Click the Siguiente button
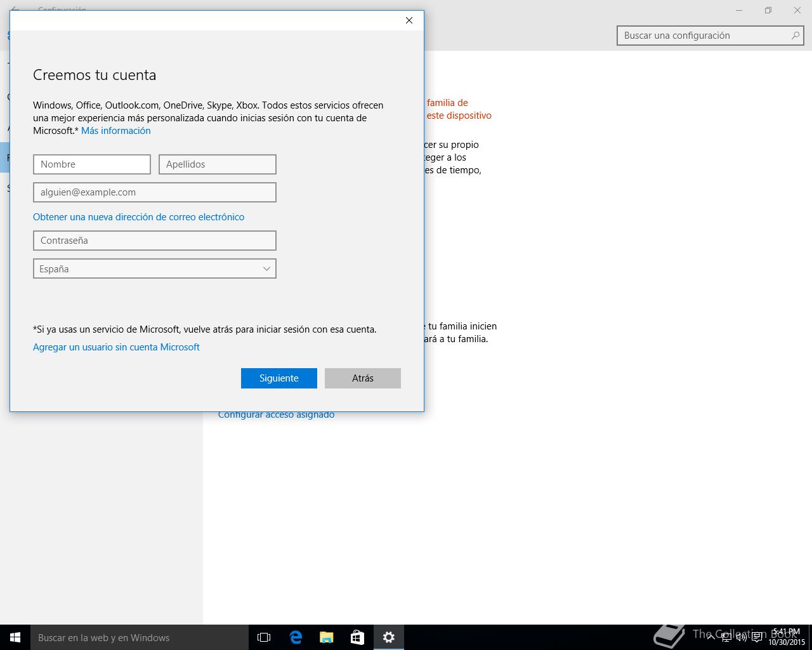The width and height of the screenshot is (812, 650). tap(279, 378)
